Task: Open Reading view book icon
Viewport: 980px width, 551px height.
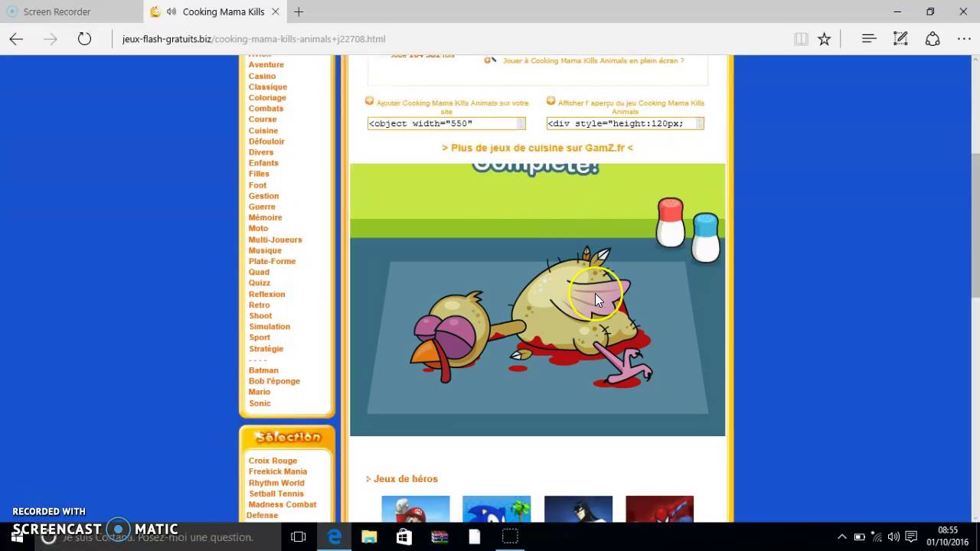Action: pos(801,39)
